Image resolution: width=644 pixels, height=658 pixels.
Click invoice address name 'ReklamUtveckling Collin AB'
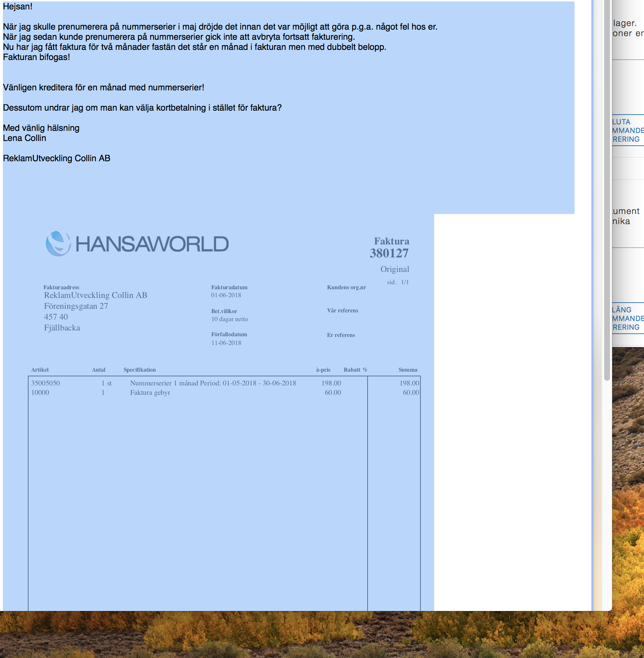[x=96, y=295]
